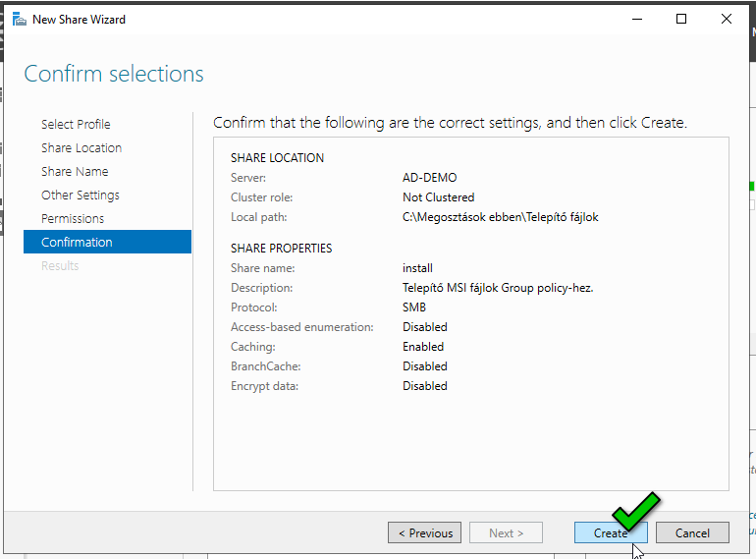Click the Confirm selections heading
The height and width of the screenshot is (559, 756).
(x=114, y=74)
